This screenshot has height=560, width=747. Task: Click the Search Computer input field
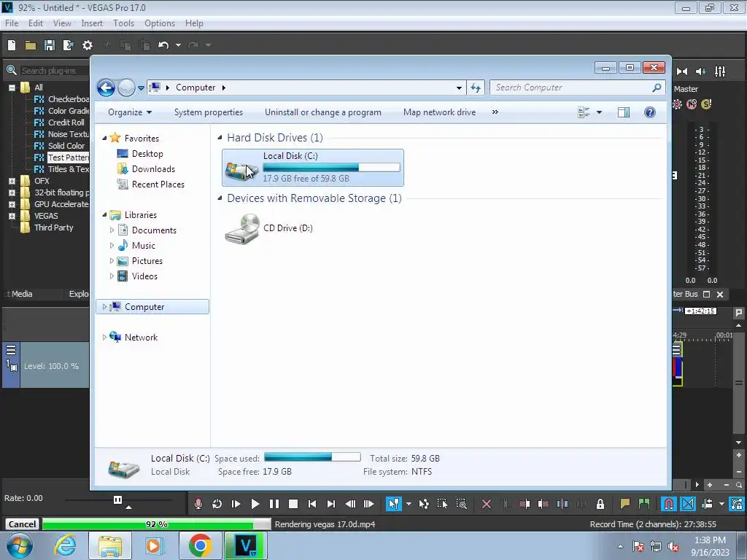[x=572, y=87]
